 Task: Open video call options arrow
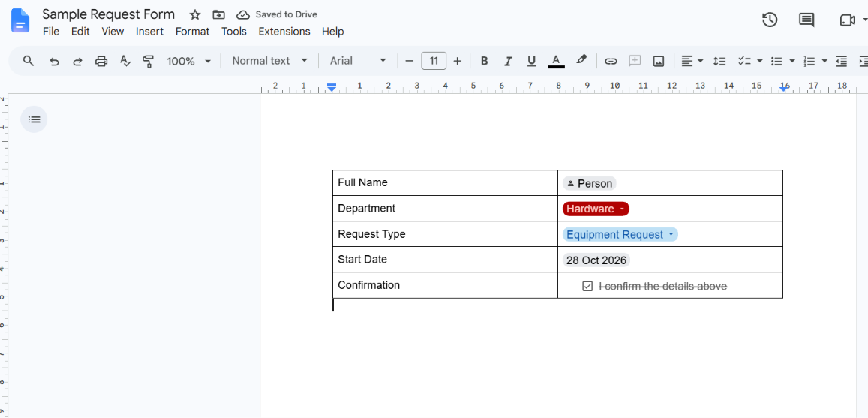click(x=865, y=20)
